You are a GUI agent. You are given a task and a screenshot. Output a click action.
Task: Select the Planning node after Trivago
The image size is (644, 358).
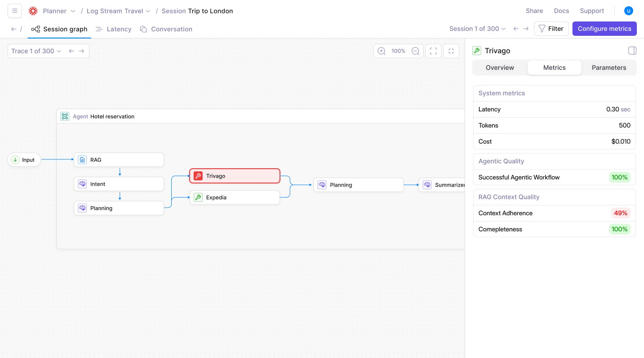click(x=359, y=185)
